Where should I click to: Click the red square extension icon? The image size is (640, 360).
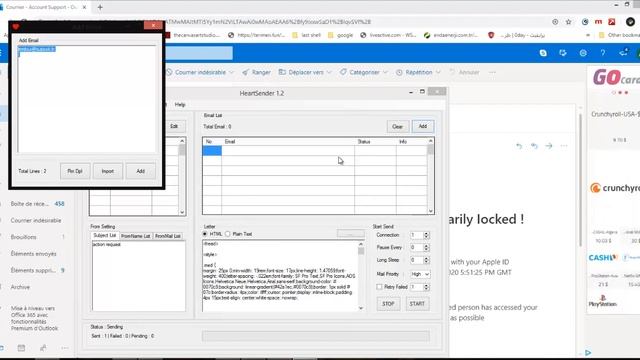coord(611,22)
